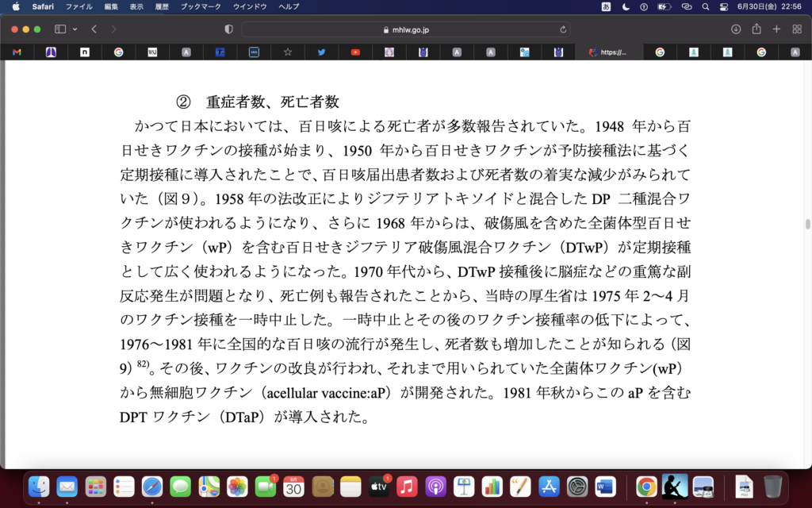Image resolution: width=812 pixels, height=508 pixels.
Task: Open the Japanese input source menu
Action: [606, 7]
